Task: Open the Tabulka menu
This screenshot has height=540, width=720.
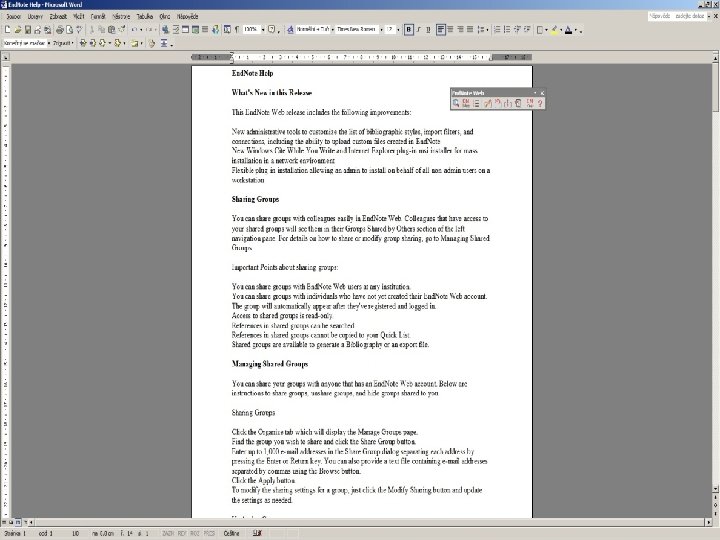Action: [145, 17]
